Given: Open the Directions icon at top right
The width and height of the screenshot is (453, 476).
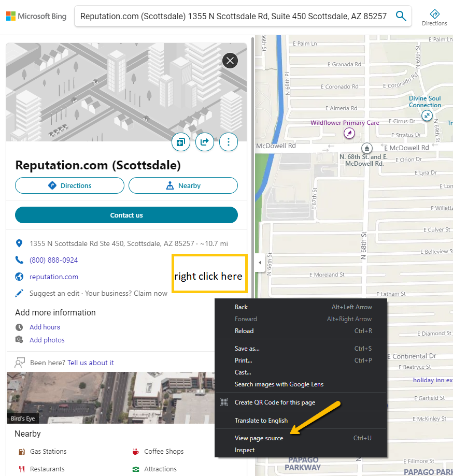Looking at the screenshot, I should point(434,16).
